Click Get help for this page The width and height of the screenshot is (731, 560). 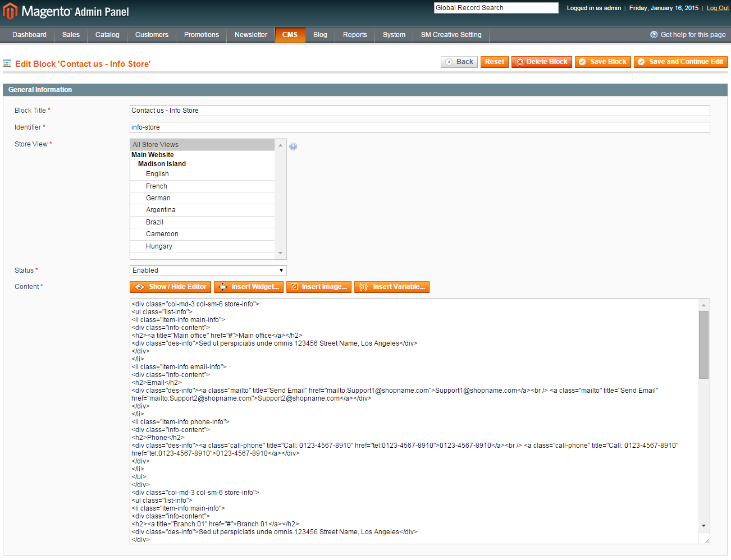tap(693, 35)
